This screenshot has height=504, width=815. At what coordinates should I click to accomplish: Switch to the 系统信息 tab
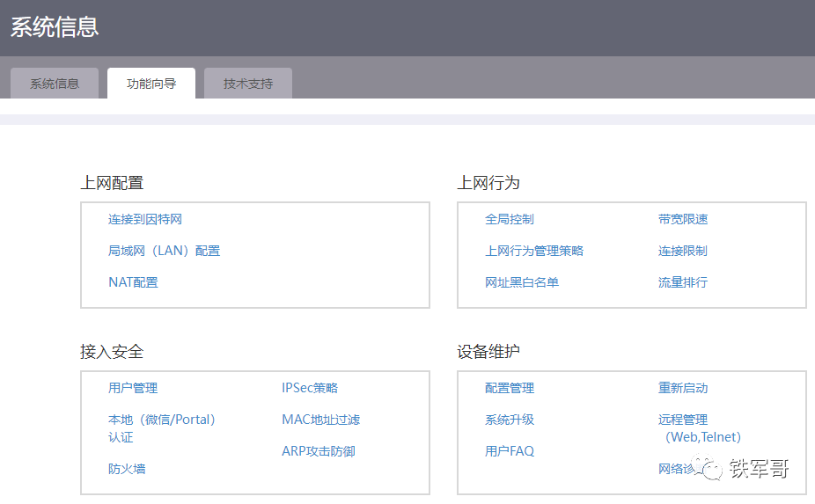coord(55,84)
